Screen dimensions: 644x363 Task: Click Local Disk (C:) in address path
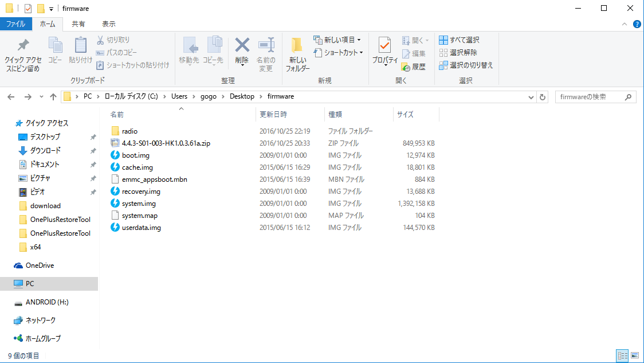(131, 96)
